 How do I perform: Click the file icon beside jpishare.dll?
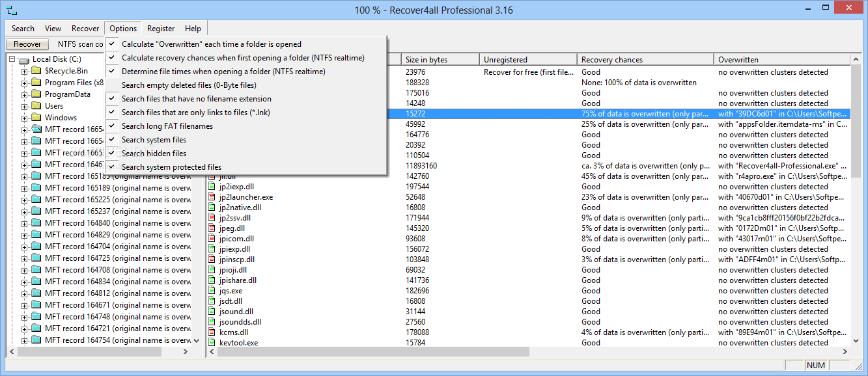(212, 280)
